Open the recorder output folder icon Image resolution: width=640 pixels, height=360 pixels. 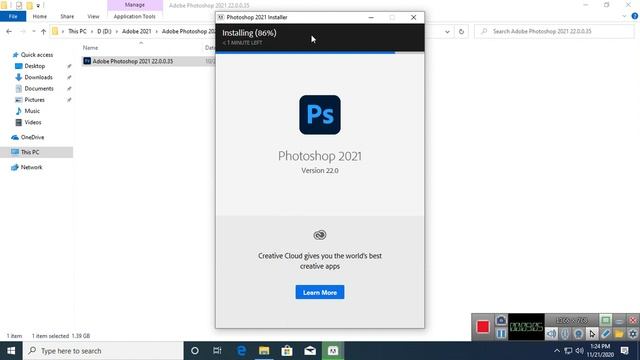619,333
